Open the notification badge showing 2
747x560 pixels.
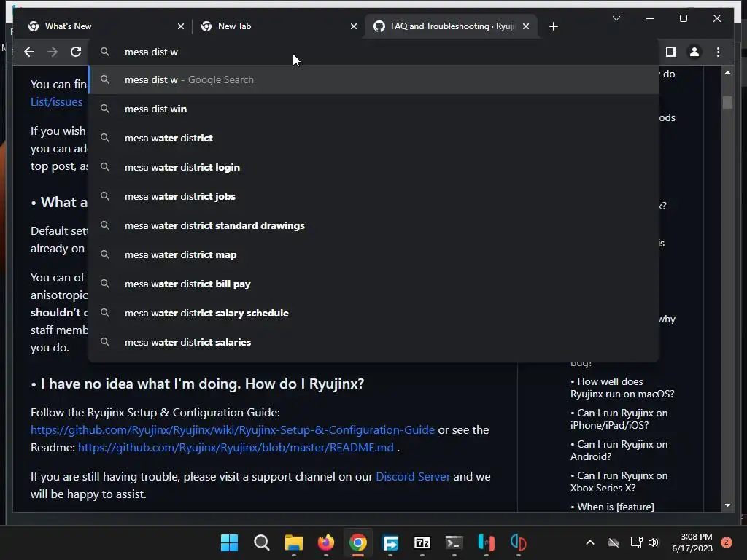click(x=727, y=542)
